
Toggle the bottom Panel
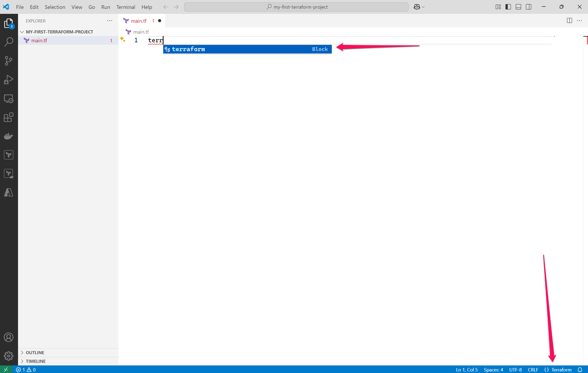point(518,7)
